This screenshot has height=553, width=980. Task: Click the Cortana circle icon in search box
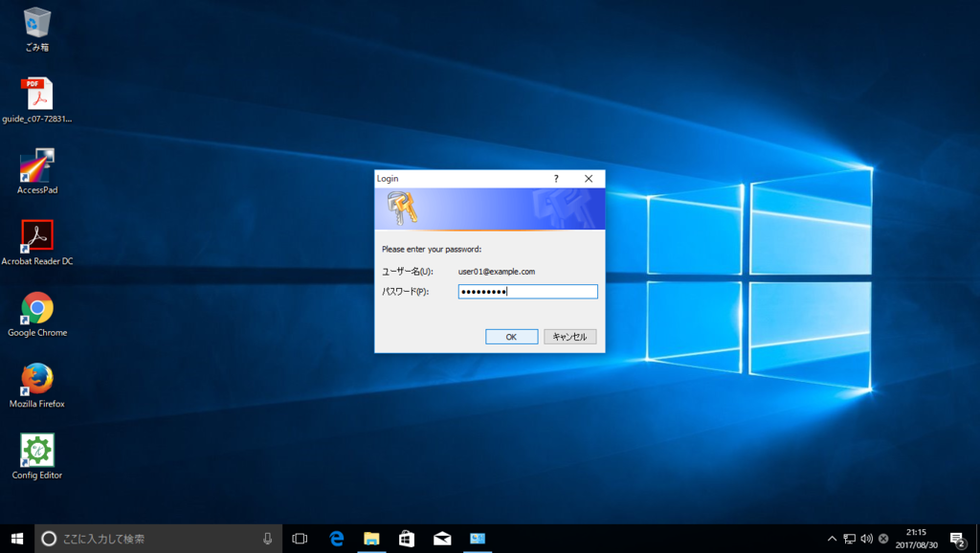(x=49, y=539)
